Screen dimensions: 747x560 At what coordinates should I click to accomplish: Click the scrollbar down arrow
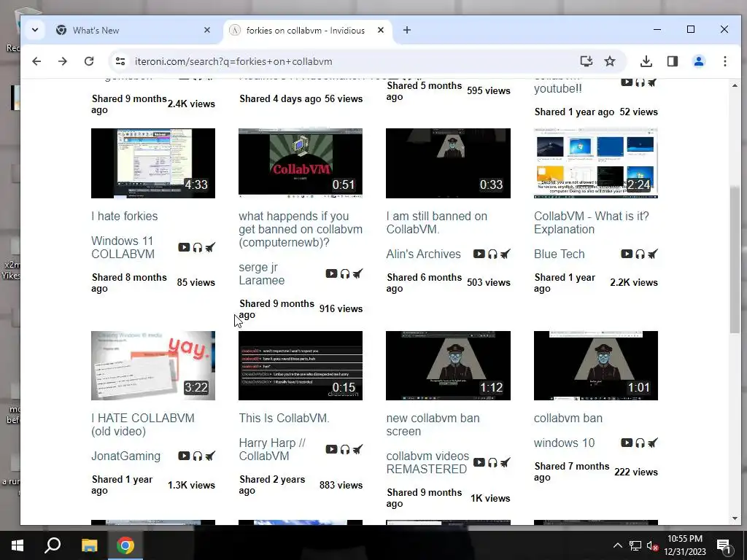point(735,518)
